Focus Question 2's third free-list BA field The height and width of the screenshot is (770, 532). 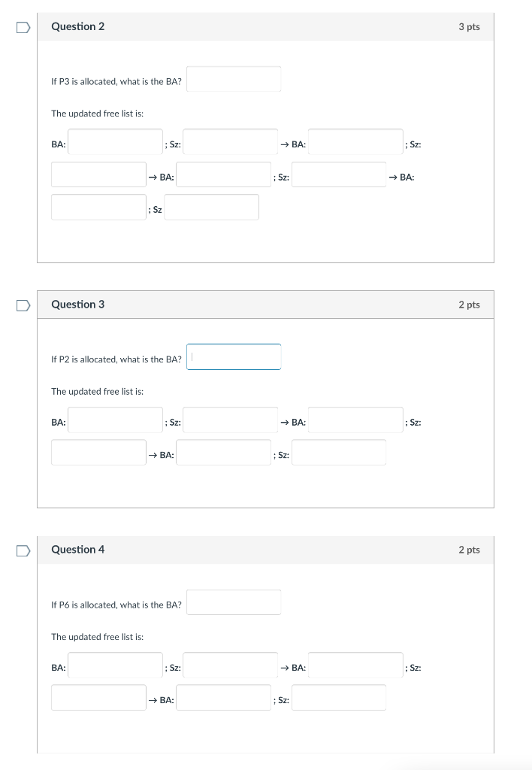(x=223, y=175)
